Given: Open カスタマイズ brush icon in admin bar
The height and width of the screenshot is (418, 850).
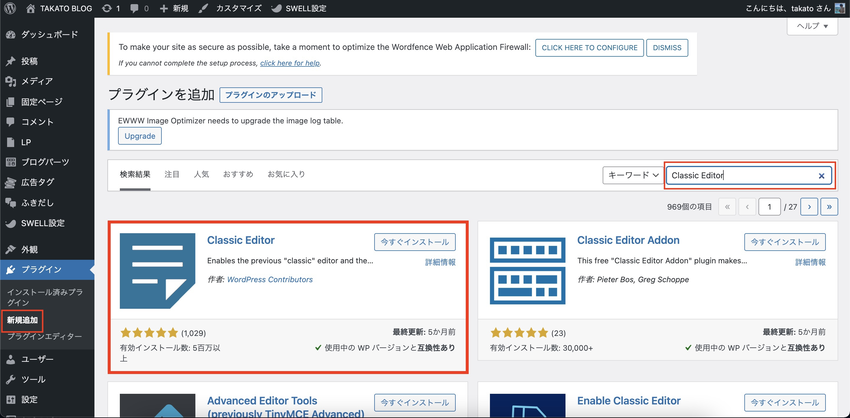Looking at the screenshot, I should pyautogui.click(x=202, y=9).
